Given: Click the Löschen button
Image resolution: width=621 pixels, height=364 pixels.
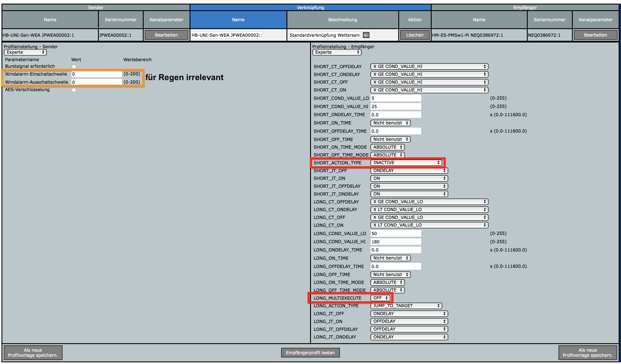Looking at the screenshot, I should (x=414, y=35).
